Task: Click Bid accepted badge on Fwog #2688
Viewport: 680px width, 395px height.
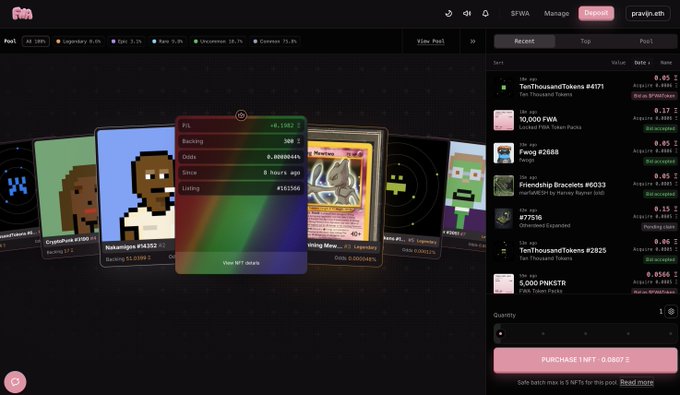Action: pos(660,161)
